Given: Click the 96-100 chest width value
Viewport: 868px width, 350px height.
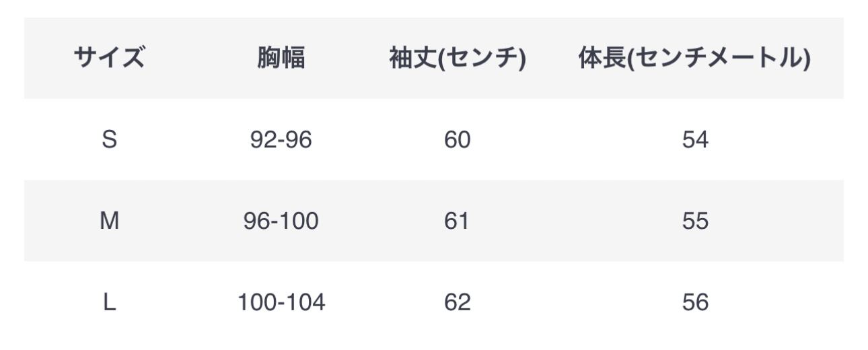Looking at the screenshot, I should 281,221.
